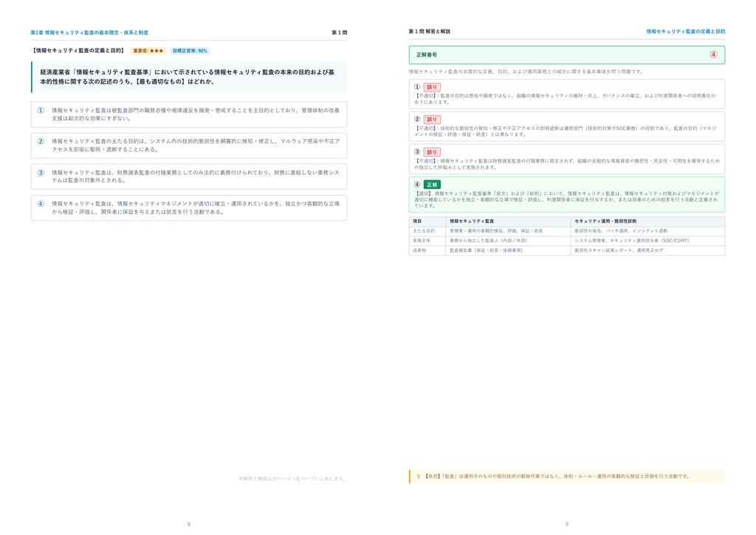Click the 誤り badge in explanation ②

point(432,120)
